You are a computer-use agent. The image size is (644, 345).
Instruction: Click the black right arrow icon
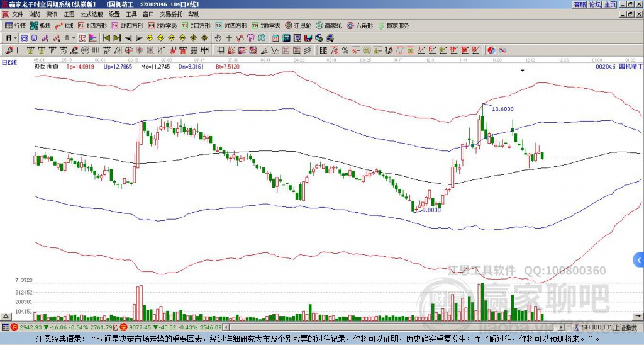click(x=139, y=38)
